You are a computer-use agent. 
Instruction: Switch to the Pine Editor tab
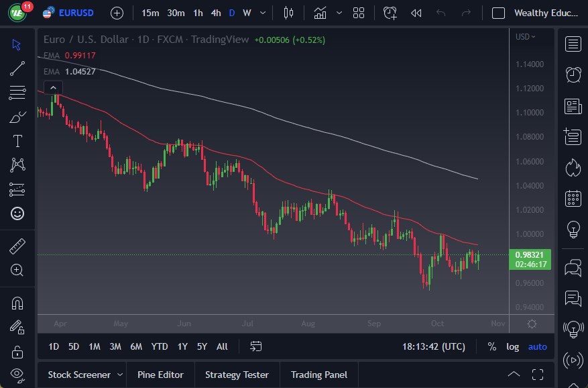(160, 375)
